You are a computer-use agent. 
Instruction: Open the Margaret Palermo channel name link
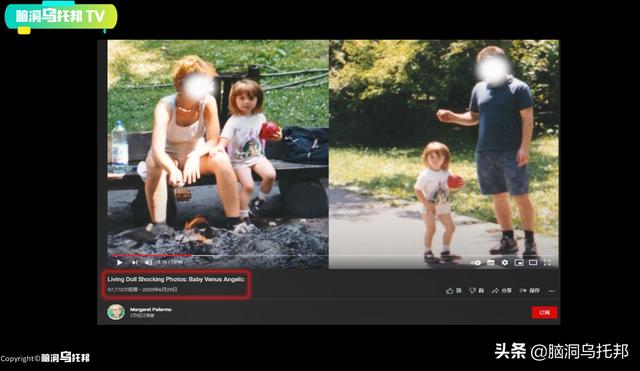pyautogui.click(x=151, y=309)
